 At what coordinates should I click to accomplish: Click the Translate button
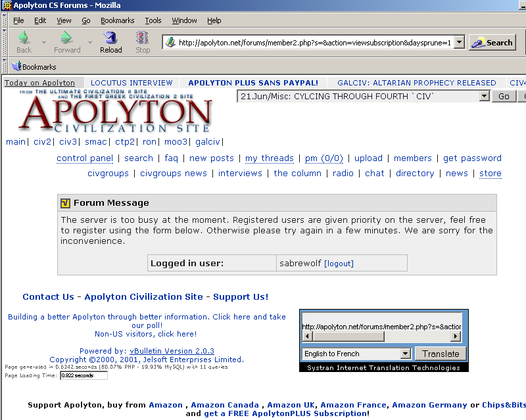coord(441,354)
